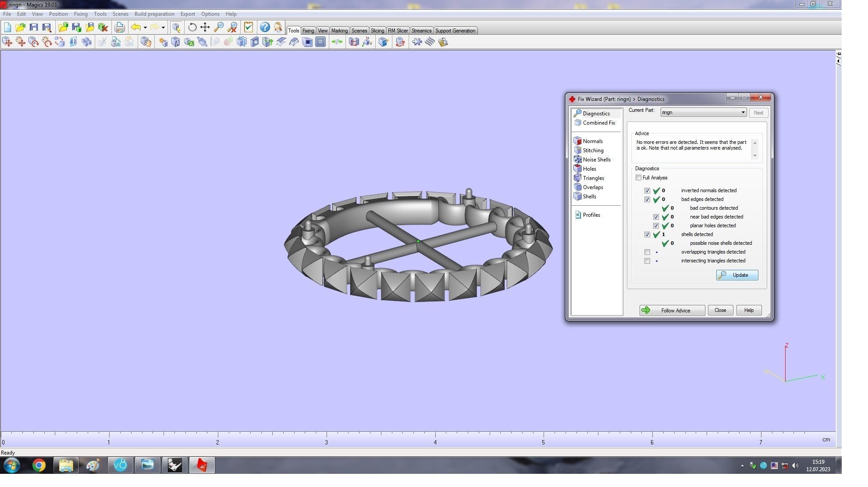Image resolution: width=868 pixels, height=487 pixels.
Task: Click the xyz axes coordinate icon
Action: 367,42
